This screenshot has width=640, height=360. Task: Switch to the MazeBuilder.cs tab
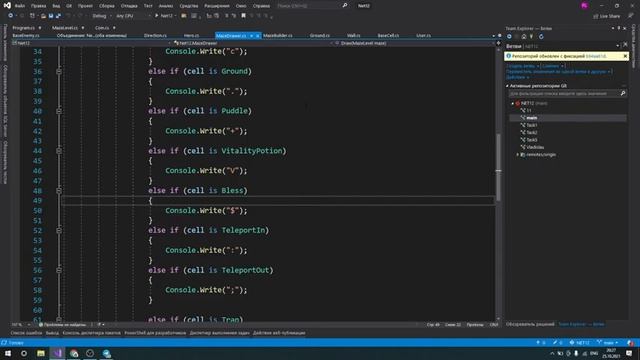click(x=278, y=36)
